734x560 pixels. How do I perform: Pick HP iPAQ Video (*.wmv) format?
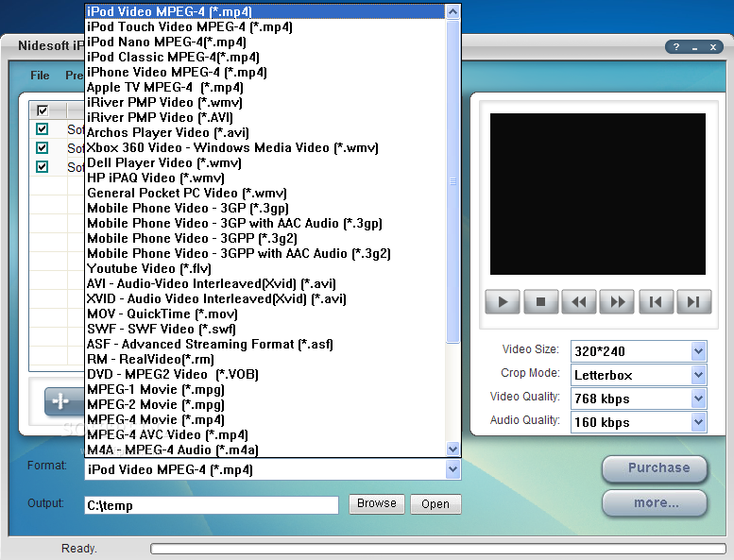pyautogui.click(x=265, y=178)
